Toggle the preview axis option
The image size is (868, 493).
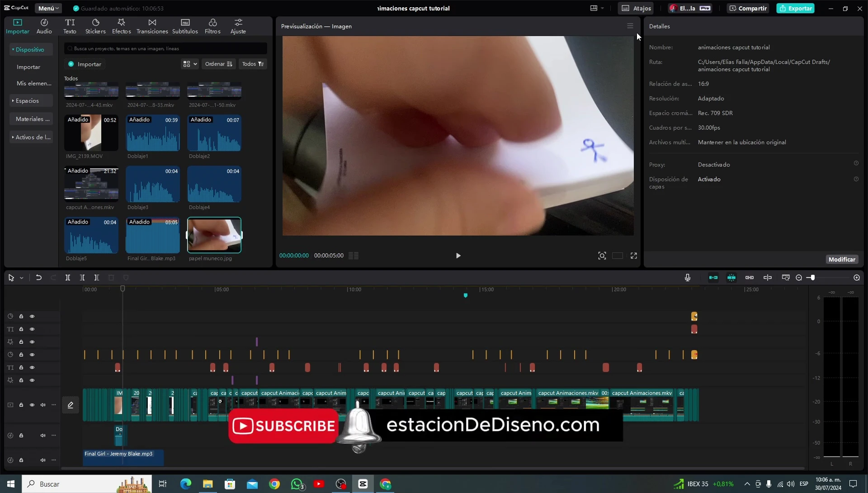pos(768,278)
